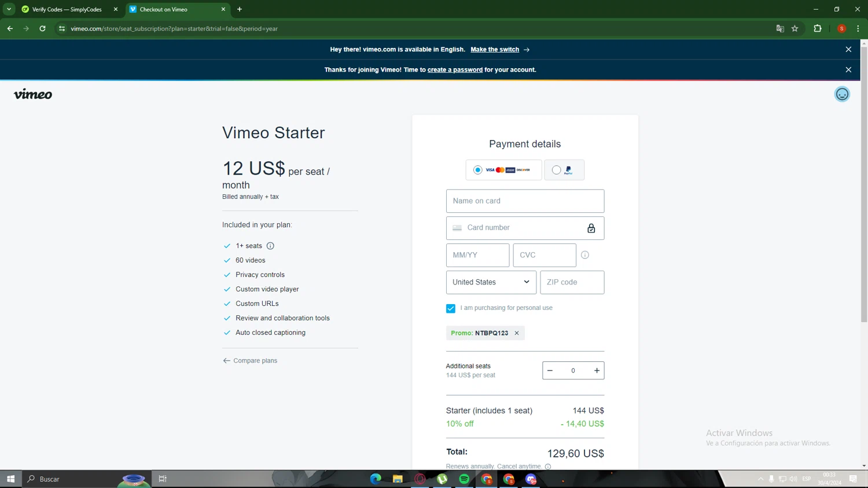Image resolution: width=868 pixels, height=488 pixels.
Task: Focus the CVC field
Action: click(545, 255)
